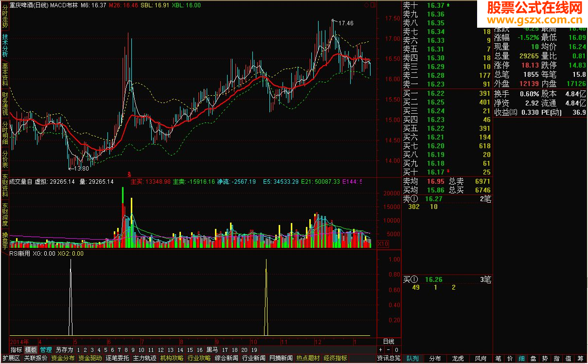Viewport: 588px width, 364px height.
Task: Open the 行业新闻 tab
Action: click(x=253, y=358)
